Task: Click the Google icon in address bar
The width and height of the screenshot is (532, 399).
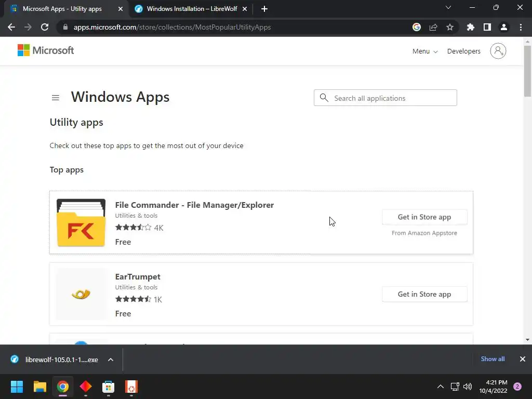Action: tap(417, 27)
